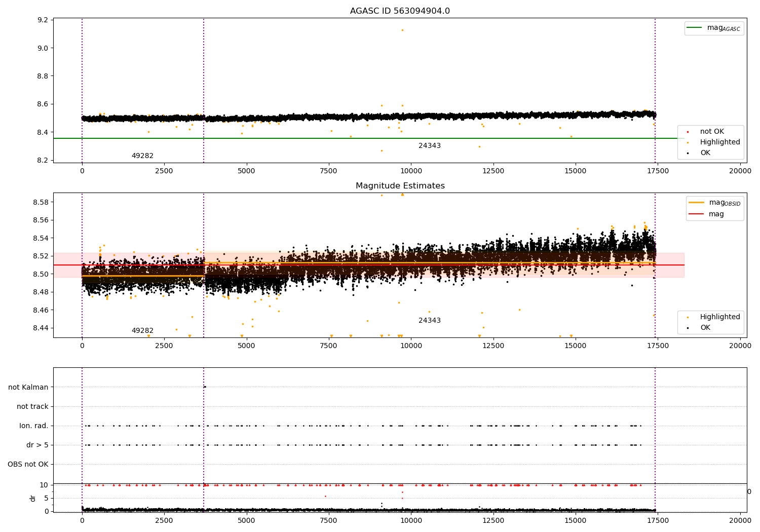Click the 9.2 y-axis tick label
The width and height of the screenshot is (760, 532).
pos(43,20)
